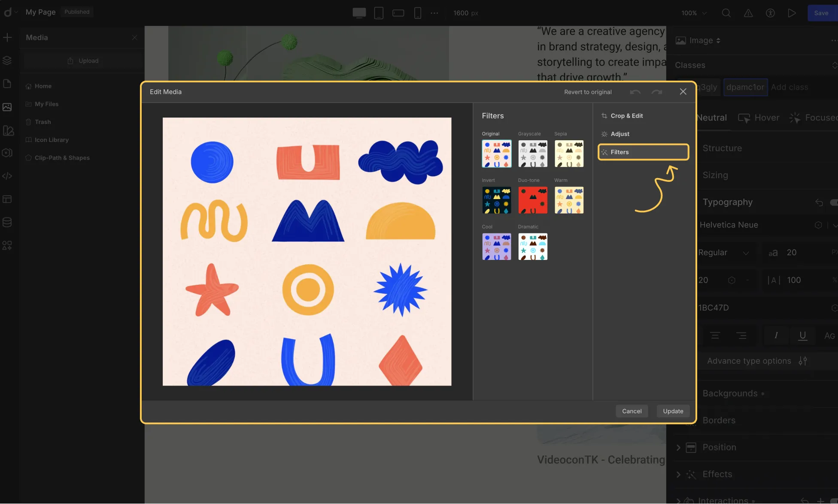Switch to the Neutral state tab
Screen dimensions: 838x504
point(712,118)
